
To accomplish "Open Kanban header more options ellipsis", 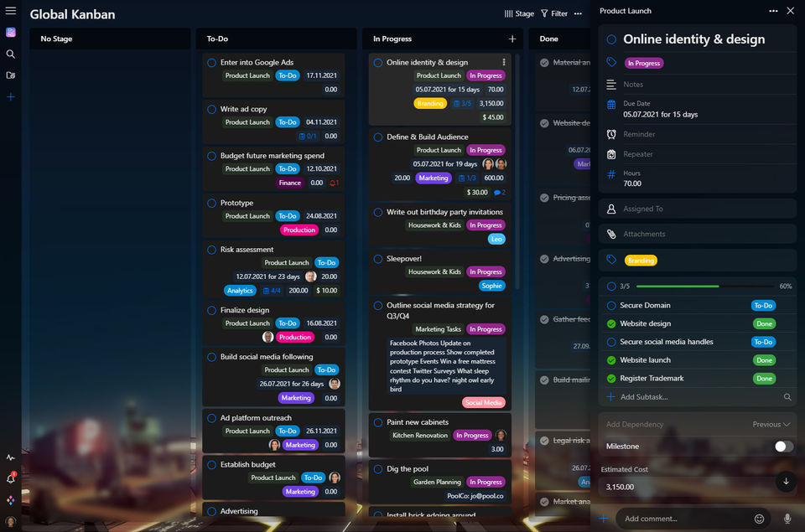I will coord(578,14).
